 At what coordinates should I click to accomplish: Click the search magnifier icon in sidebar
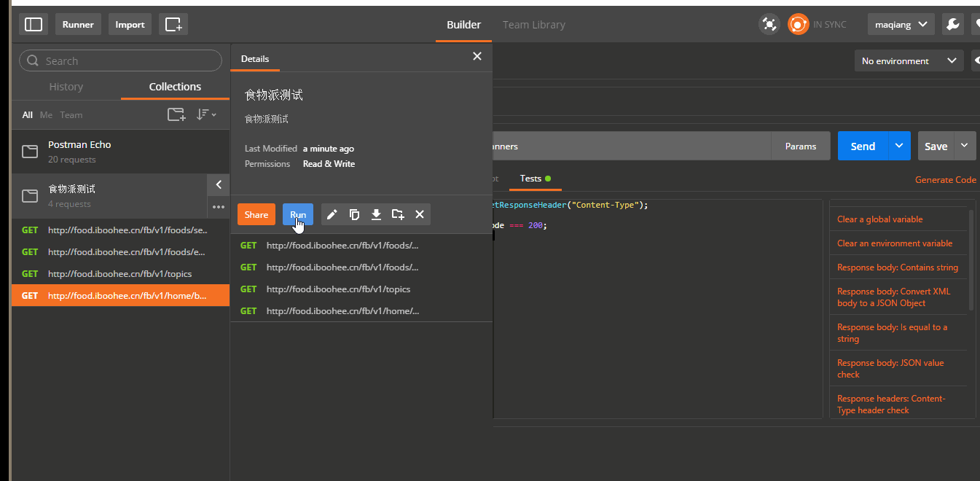[x=33, y=61]
